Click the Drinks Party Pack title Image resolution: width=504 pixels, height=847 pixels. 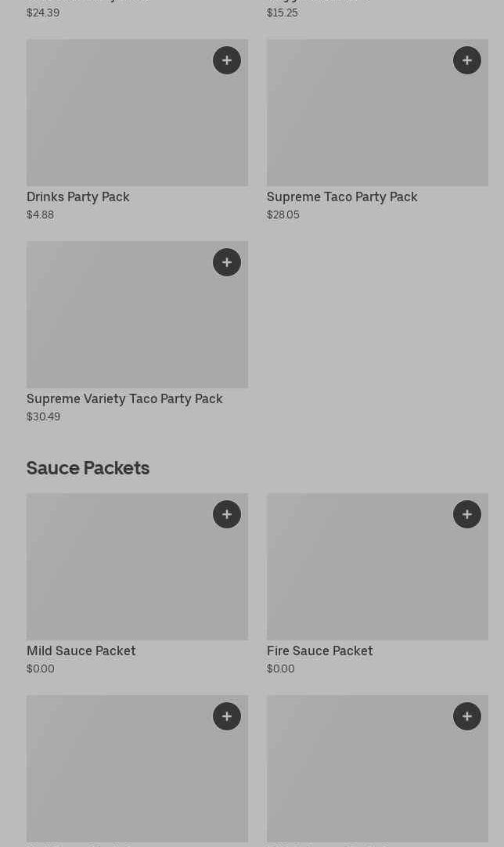(78, 197)
